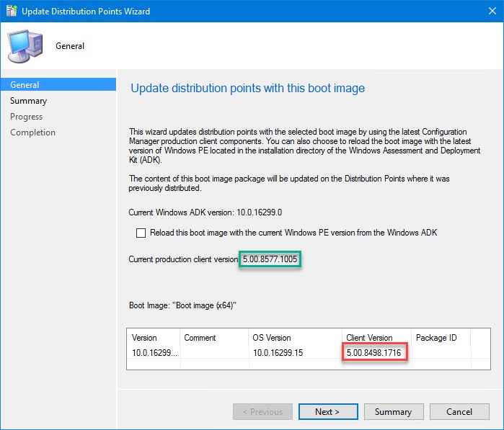Select the Progress step in sidebar
This screenshot has height=430, width=504.
pyautogui.click(x=27, y=117)
